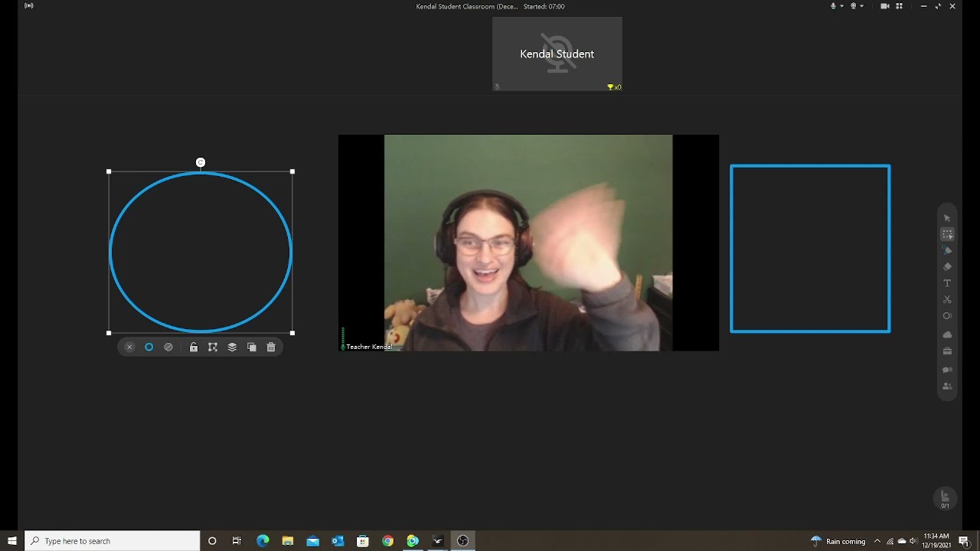Mute the microphone in the title bar
This screenshot has width=980, height=551.
pos(833,6)
